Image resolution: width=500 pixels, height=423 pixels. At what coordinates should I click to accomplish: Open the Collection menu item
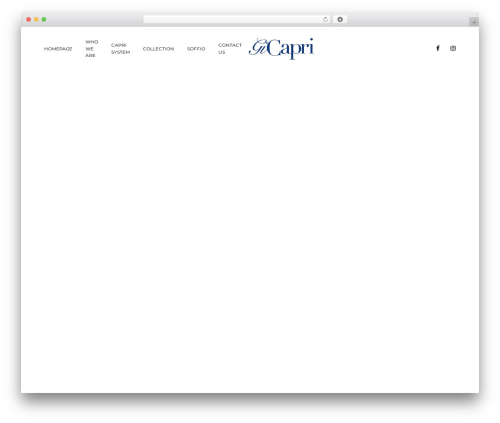click(x=158, y=49)
